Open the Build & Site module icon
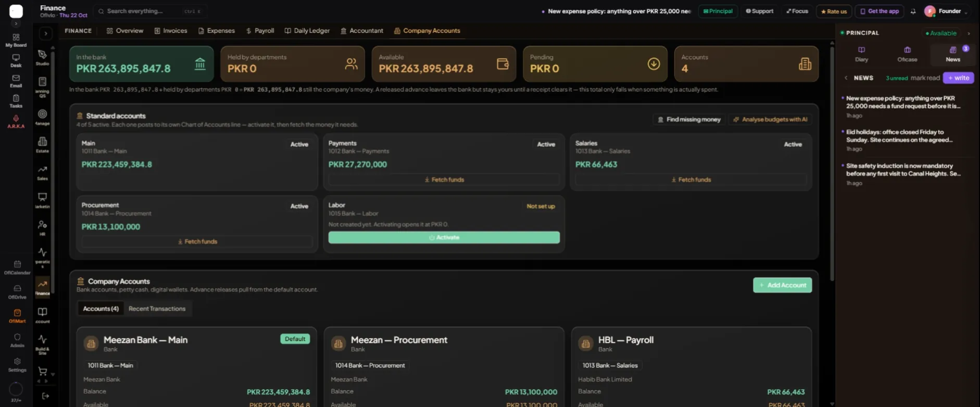This screenshot has height=407, width=980. (x=43, y=345)
